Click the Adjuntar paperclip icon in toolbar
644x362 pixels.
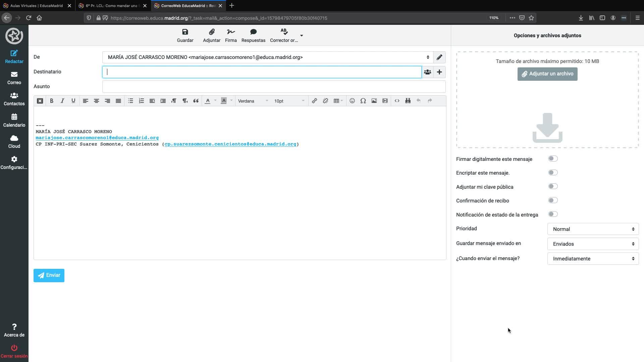point(211,32)
